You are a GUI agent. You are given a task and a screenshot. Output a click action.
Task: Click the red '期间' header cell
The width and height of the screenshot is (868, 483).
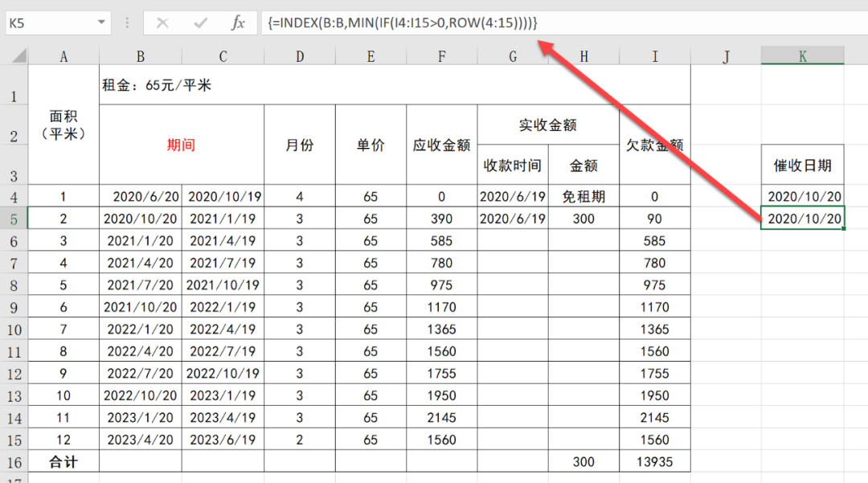point(182,145)
